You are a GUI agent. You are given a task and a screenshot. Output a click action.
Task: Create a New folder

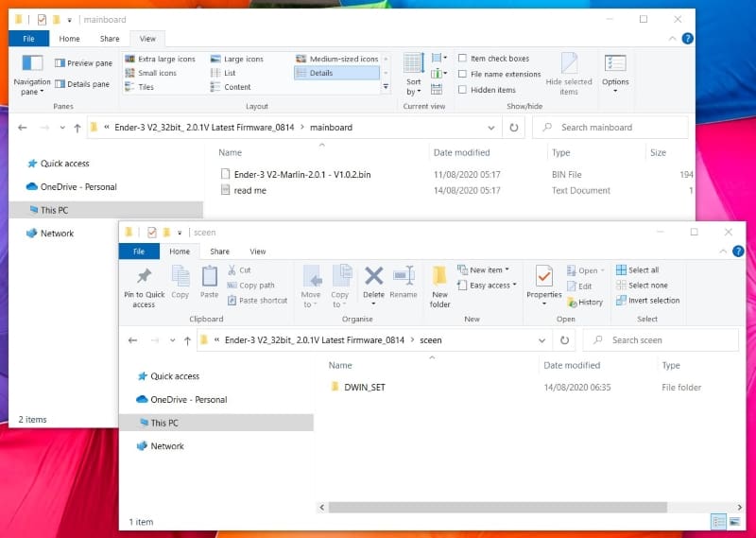(x=439, y=287)
